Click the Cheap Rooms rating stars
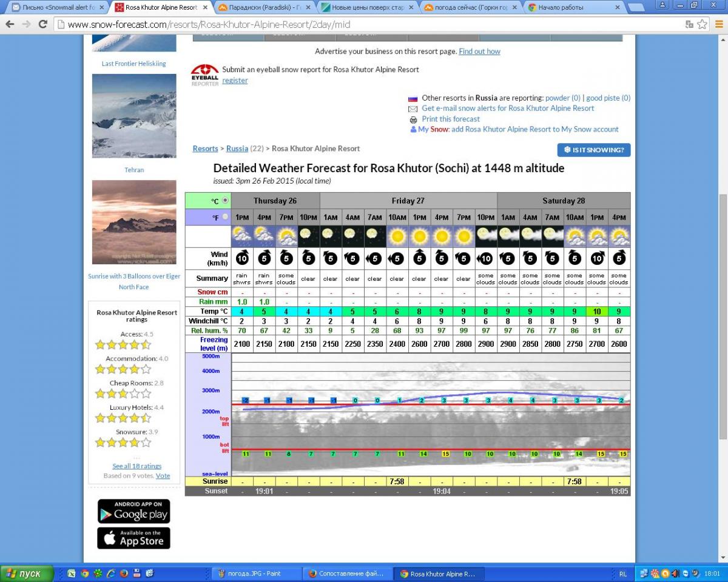This screenshot has width=728, height=582. point(123,394)
